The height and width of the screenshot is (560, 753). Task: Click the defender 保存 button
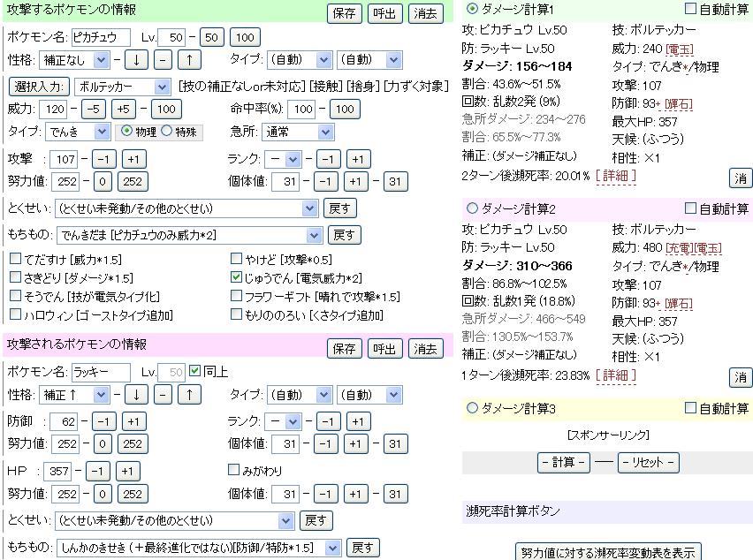point(344,349)
